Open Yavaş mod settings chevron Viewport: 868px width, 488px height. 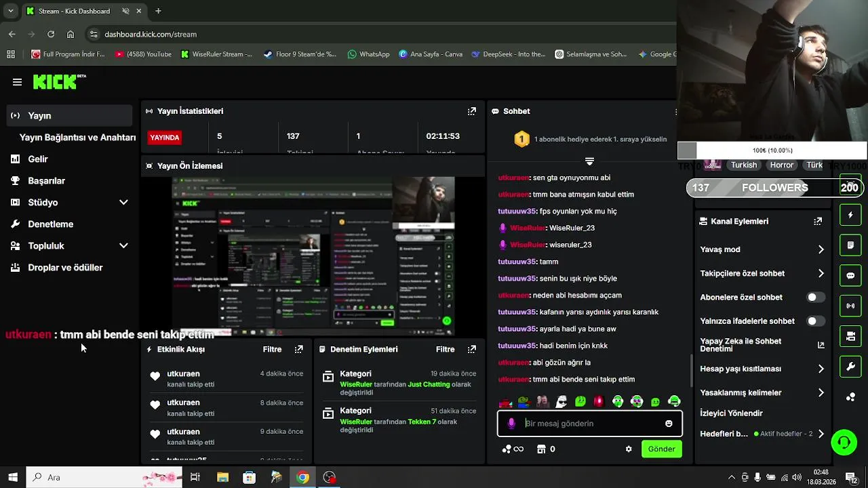click(821, 249)
